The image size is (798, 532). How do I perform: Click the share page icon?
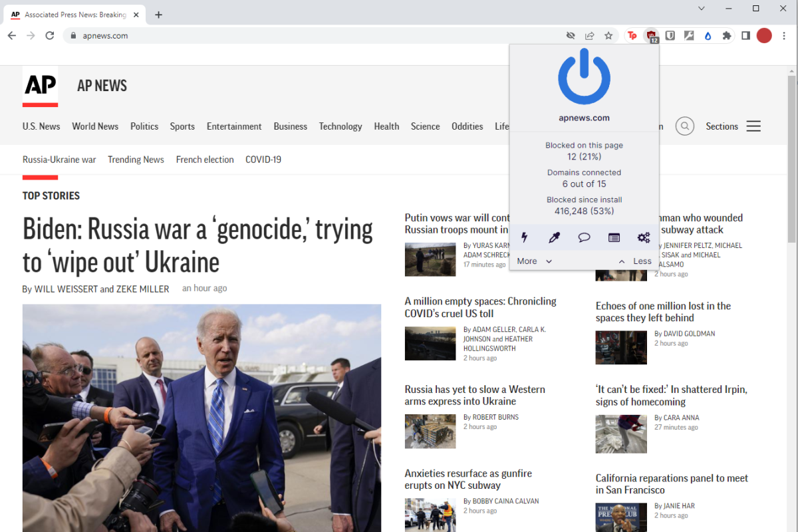point(589,36)
